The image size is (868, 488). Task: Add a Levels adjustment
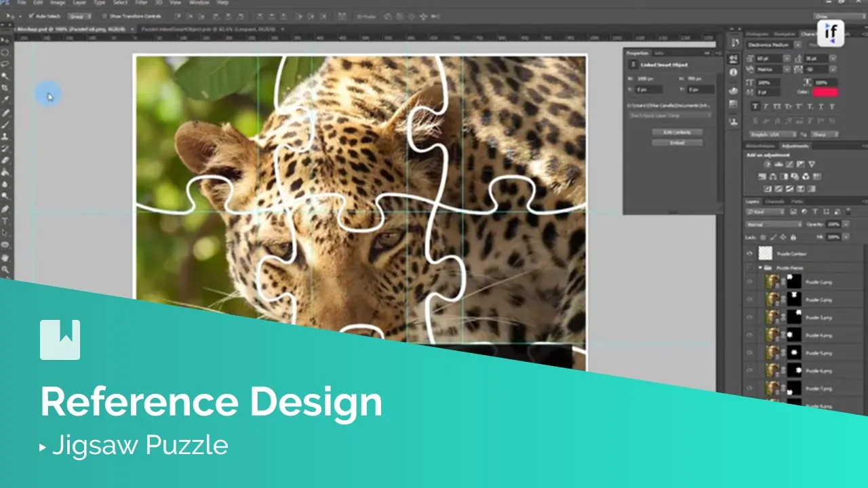click(778, 164)
